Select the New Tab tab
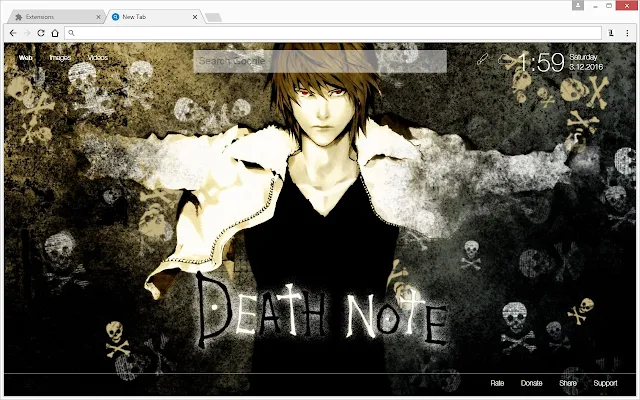 pos(155,17)
